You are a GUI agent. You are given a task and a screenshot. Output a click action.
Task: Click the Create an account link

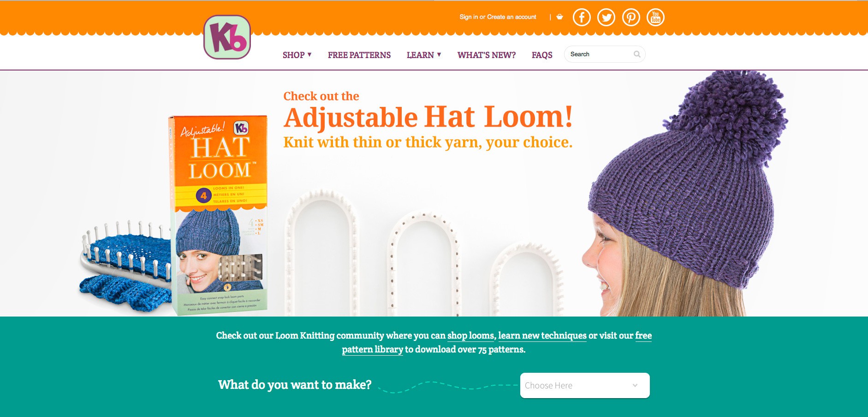pyautogui.click(x=511, y=17)
